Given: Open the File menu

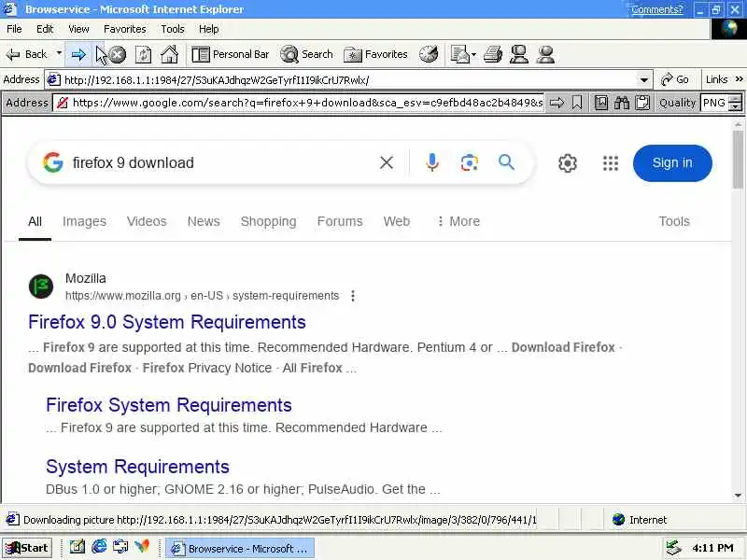Looking at the screenshot, I should coord(14,29).
